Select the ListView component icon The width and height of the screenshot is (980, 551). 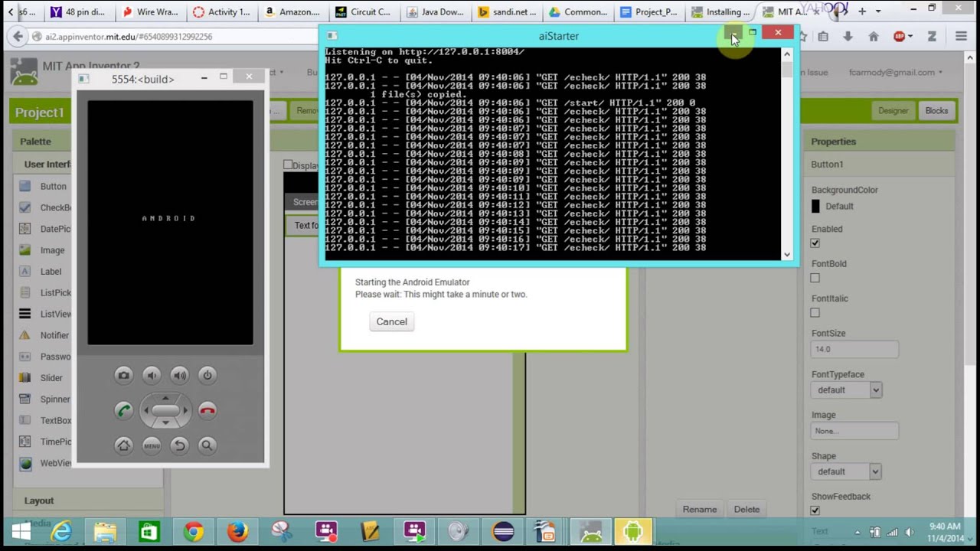[25, 314]
